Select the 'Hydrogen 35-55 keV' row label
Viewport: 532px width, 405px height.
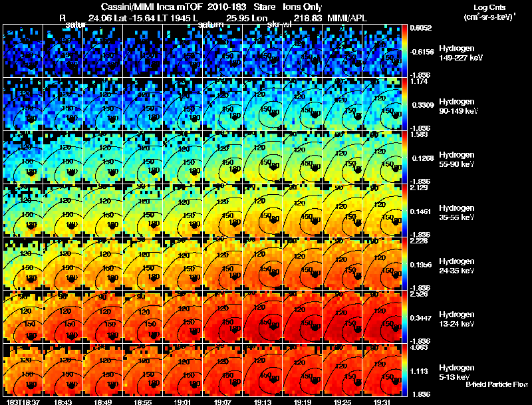pos(457,213)
